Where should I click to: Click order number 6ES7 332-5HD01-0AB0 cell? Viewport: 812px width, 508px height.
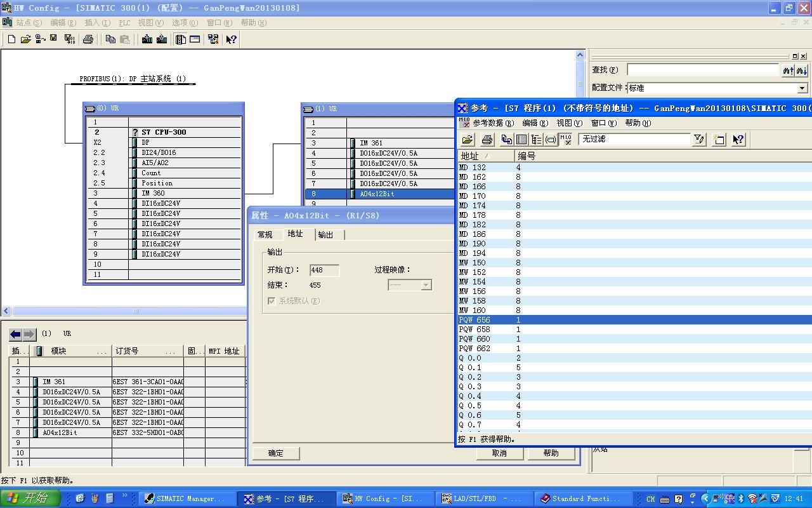pos(148,432)
